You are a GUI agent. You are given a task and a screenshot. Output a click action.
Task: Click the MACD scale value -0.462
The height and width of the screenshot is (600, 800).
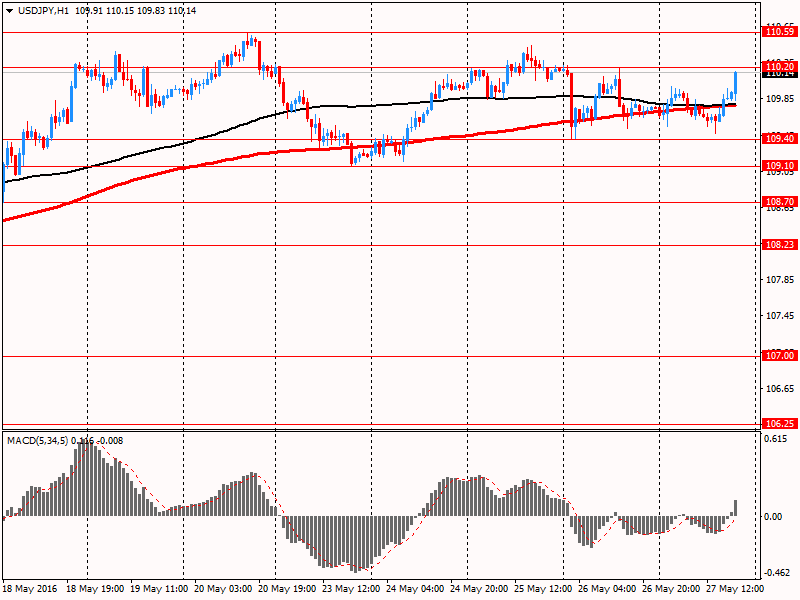(776, 573)
